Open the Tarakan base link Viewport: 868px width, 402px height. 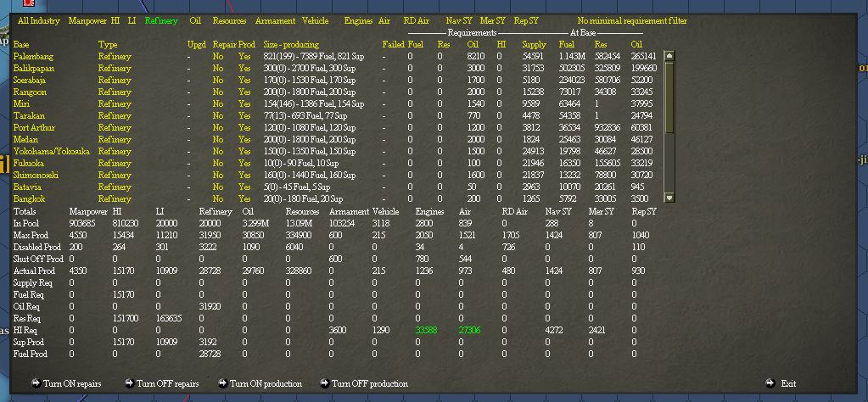[x=29, y=115]
